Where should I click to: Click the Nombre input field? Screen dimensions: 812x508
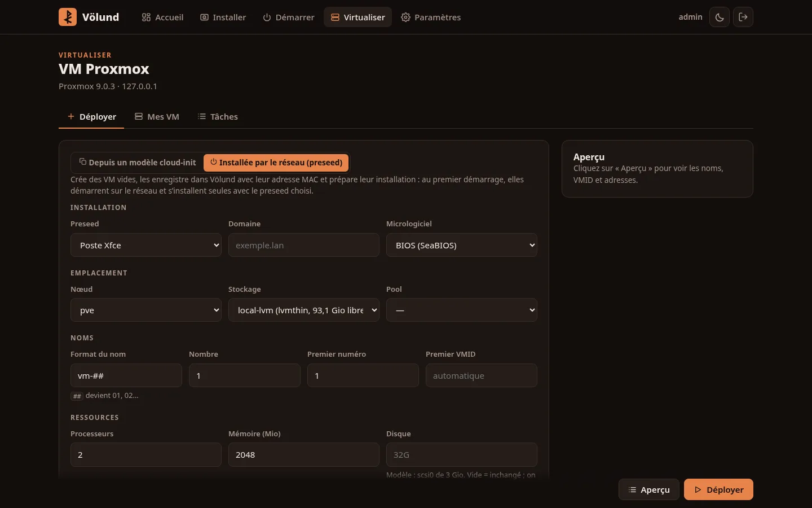click(x=245, y=376)
